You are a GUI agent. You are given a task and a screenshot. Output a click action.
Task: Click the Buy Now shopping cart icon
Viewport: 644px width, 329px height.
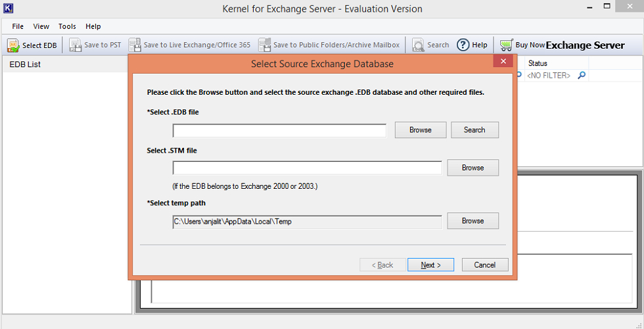coord(506,45)
